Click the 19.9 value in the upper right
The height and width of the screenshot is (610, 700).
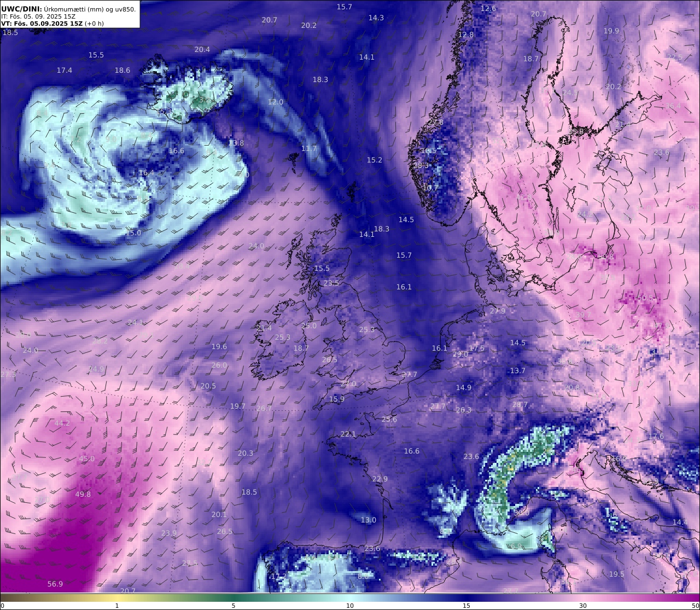[x=611, y=31]
